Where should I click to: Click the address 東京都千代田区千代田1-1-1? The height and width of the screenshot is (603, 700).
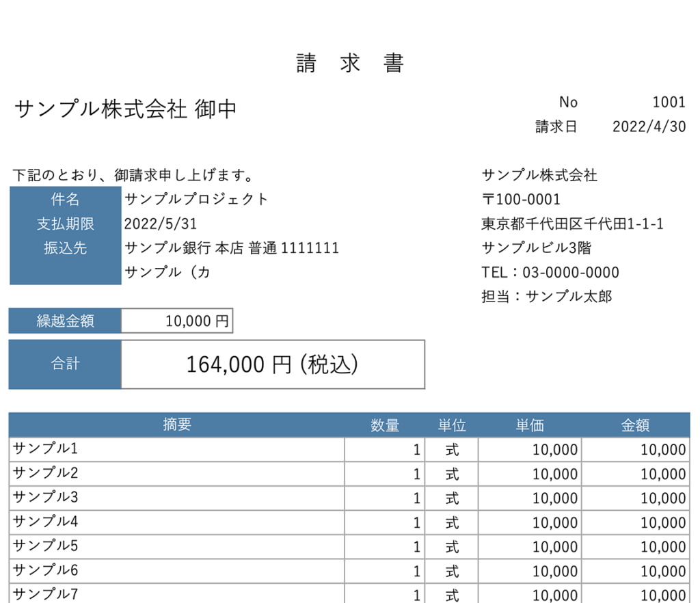(572, 224)
